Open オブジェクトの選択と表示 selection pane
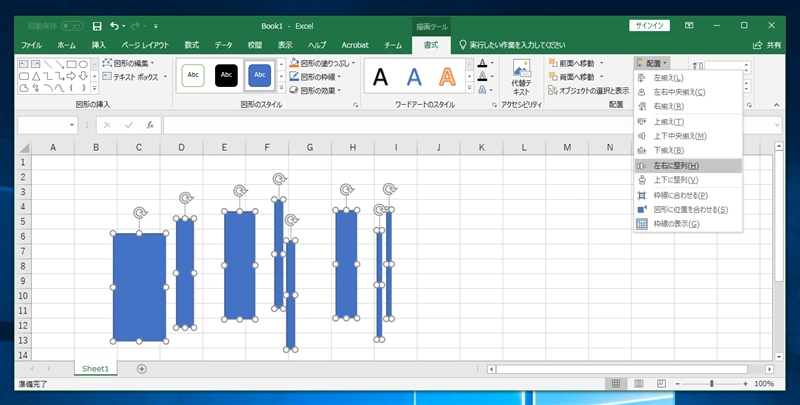Viewport: 800px width, 405px height. coord(589,90)
